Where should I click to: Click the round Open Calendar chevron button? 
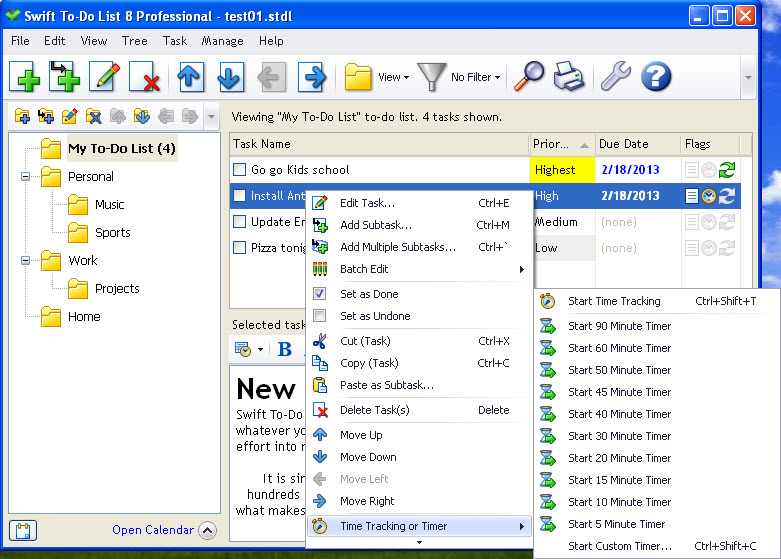click(208, 530)
